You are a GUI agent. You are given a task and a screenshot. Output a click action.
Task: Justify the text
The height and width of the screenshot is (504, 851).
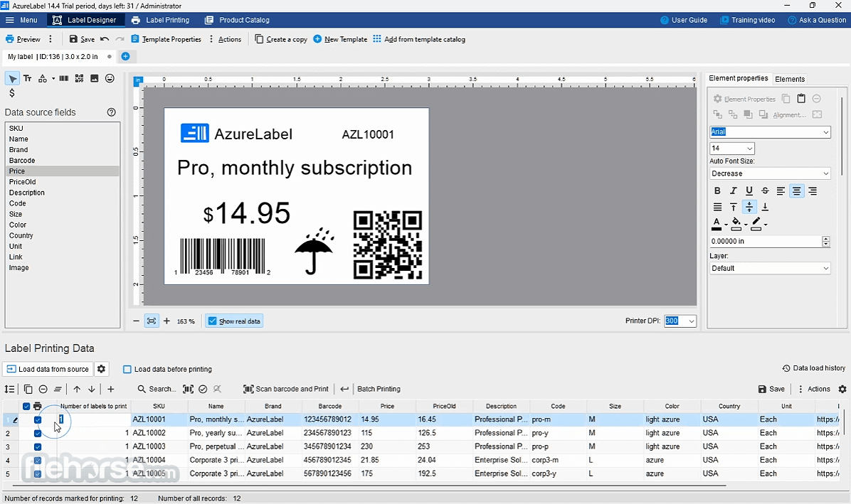(717, 207)
